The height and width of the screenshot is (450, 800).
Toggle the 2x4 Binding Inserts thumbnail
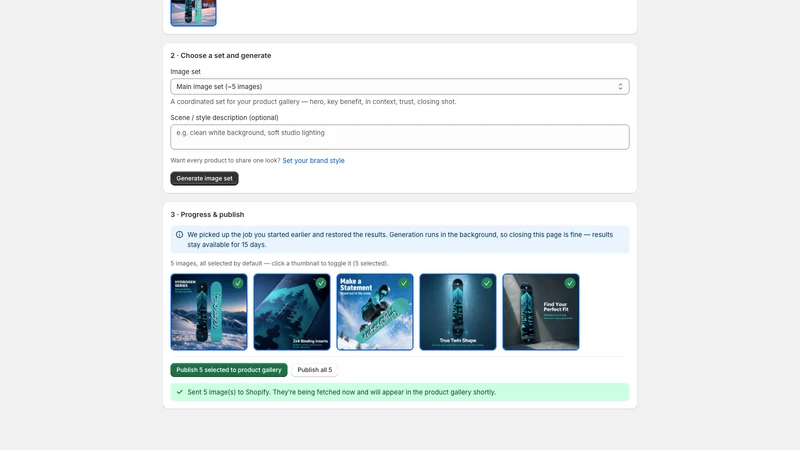[x=292, y=312]
